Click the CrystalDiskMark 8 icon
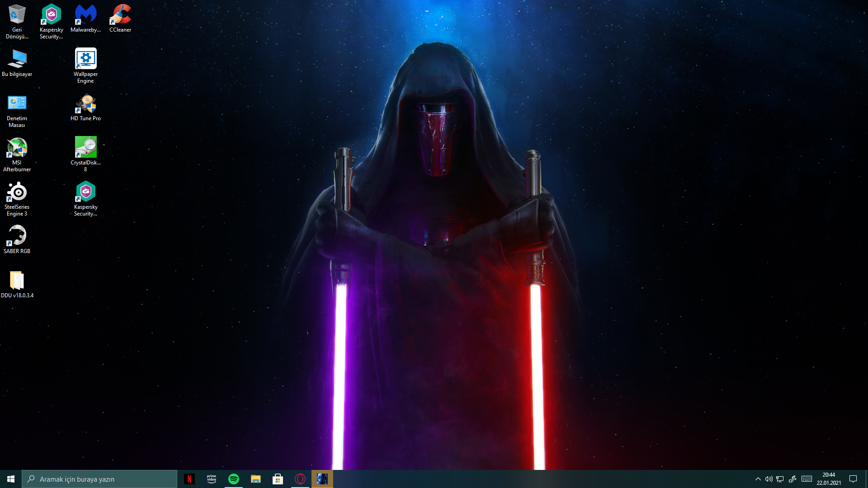 [85, 148]
